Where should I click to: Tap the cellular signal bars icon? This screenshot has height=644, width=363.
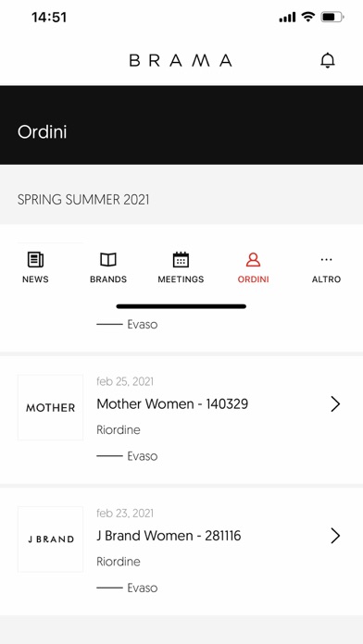click(287, 18)
